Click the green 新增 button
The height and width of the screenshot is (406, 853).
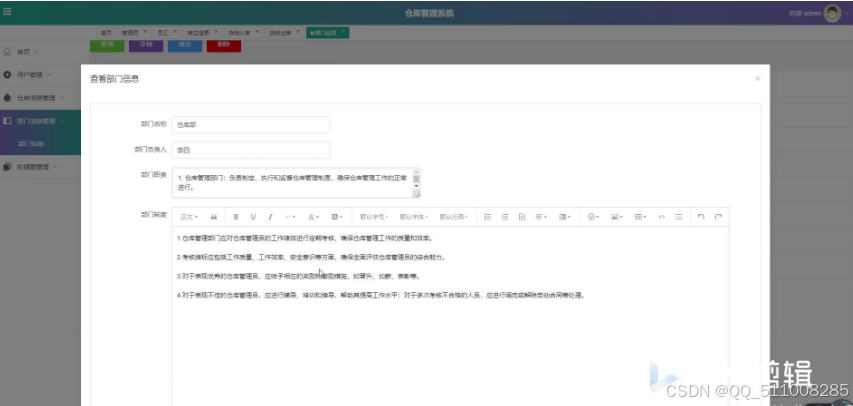click(107, 45)
